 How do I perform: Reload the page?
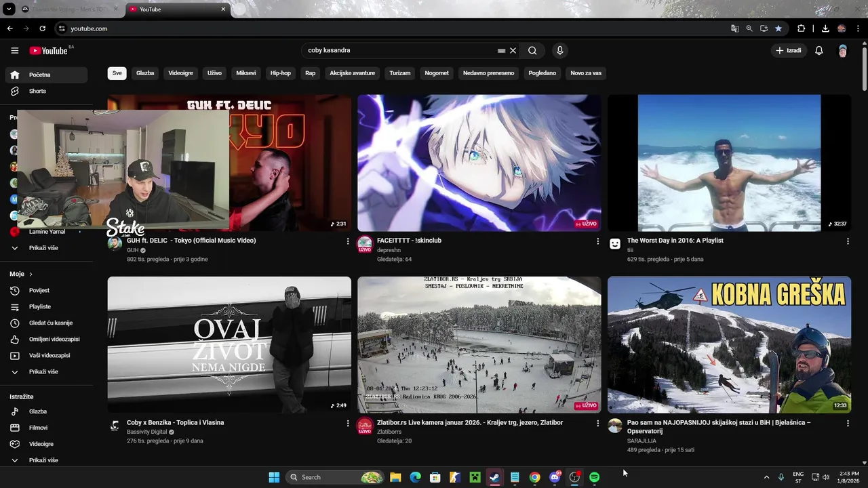click(42, 28)
